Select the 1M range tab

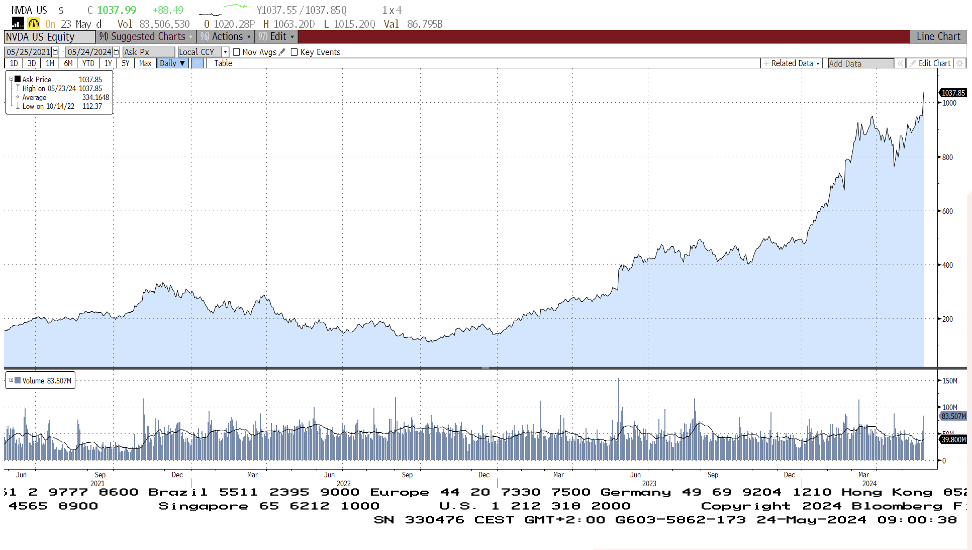pyautogui.click(x=50, y=63)
